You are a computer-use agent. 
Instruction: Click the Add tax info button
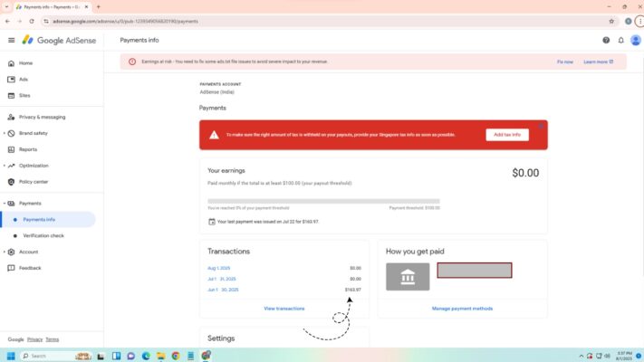coord(507,135)
